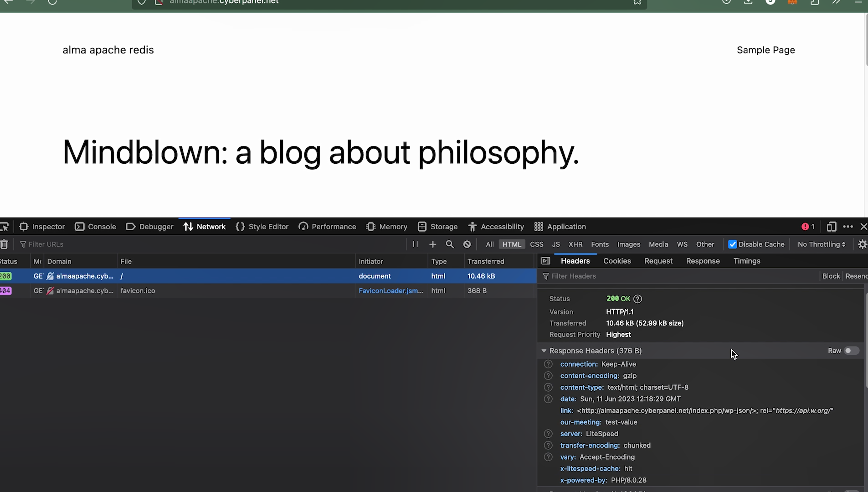Open the Sample Page link

pyautogui.click(x=765, y=50)
